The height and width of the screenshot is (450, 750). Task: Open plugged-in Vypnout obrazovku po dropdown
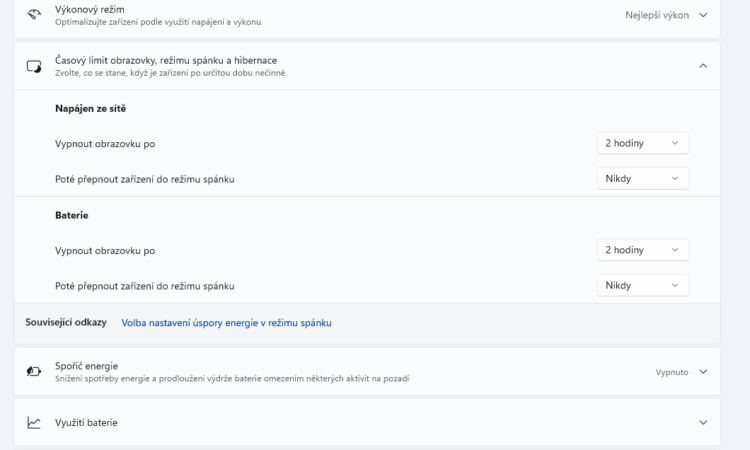[642, 143]
